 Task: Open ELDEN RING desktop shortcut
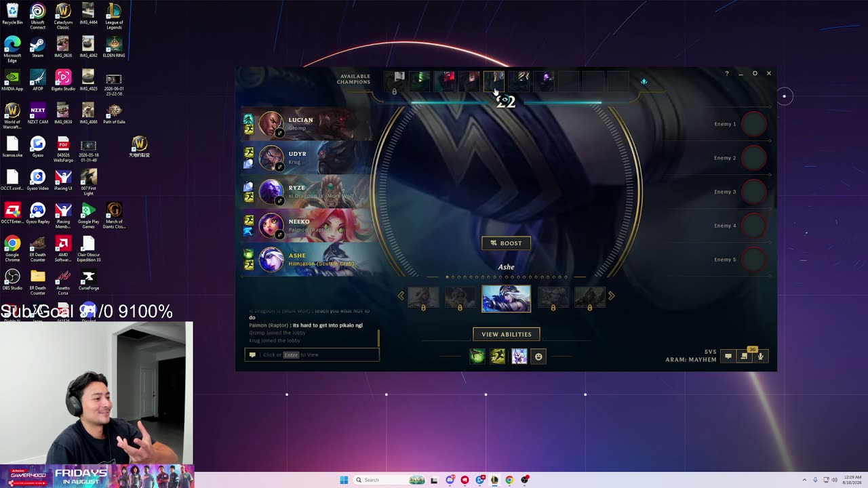pos(114,47)
